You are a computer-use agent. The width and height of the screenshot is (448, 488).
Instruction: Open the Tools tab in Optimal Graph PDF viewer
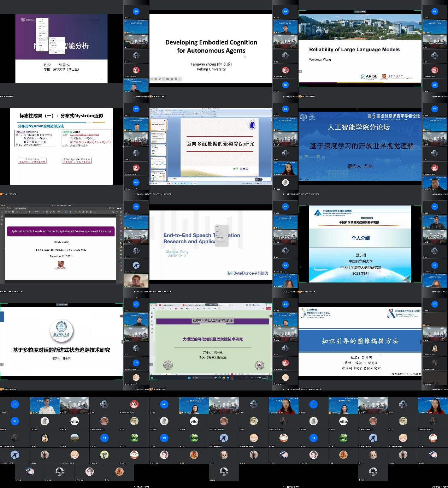coord(9,208)
